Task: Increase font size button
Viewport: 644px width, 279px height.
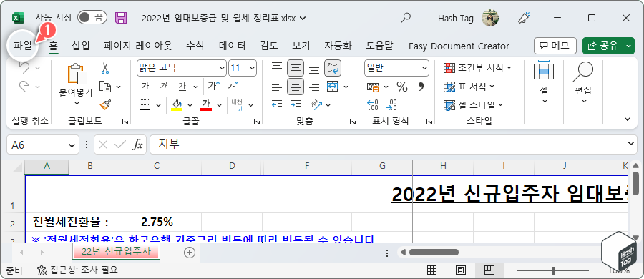Action: (x=214, y=87)
